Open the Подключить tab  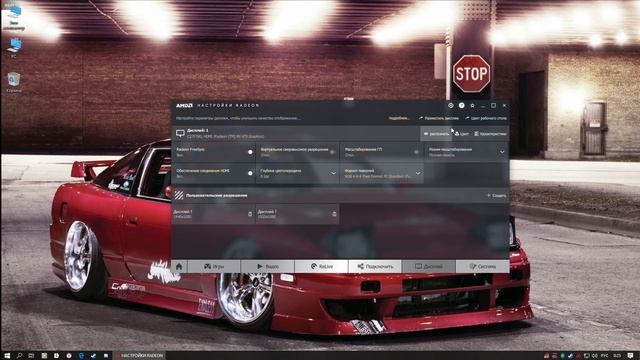375,267
